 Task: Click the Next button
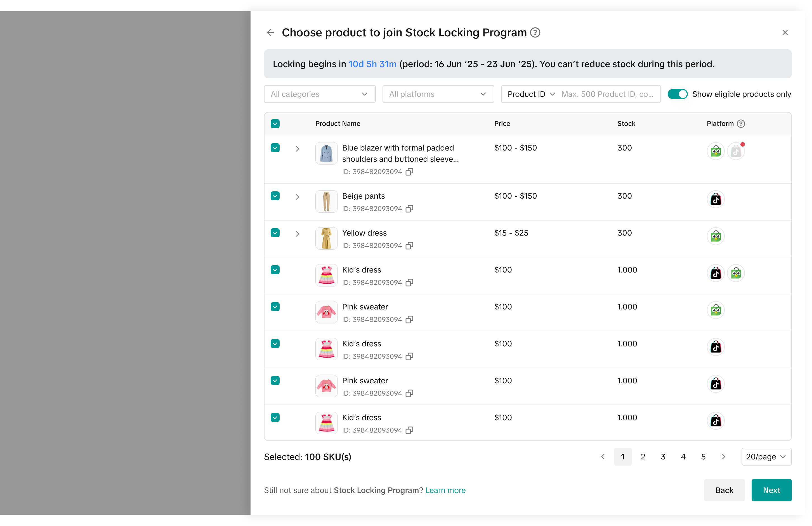tap(771, 490)
